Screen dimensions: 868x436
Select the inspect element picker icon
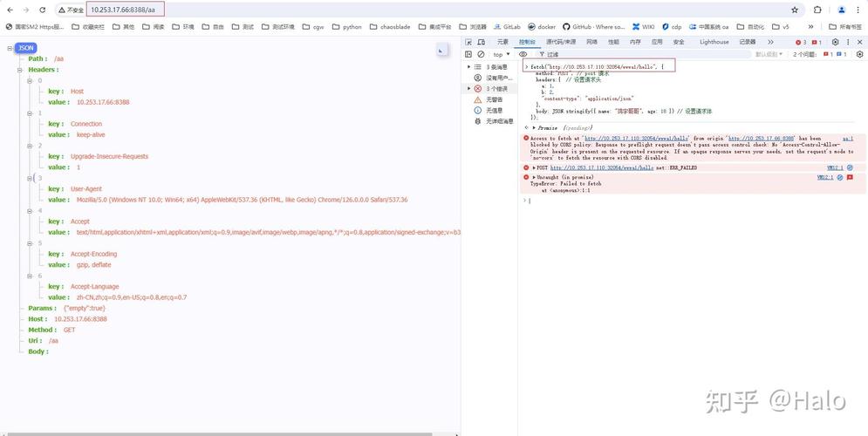click(468, 42)
